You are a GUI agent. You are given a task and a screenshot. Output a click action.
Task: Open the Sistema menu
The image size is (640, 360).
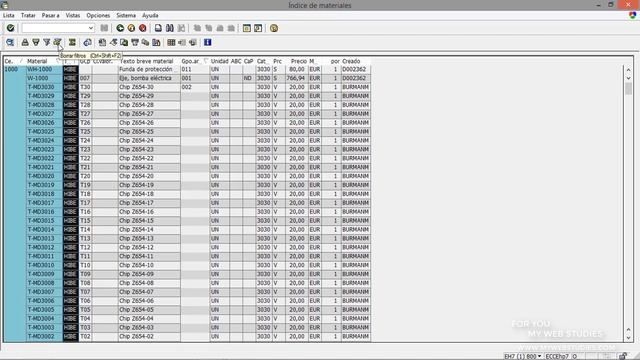(x=126, y=16)
